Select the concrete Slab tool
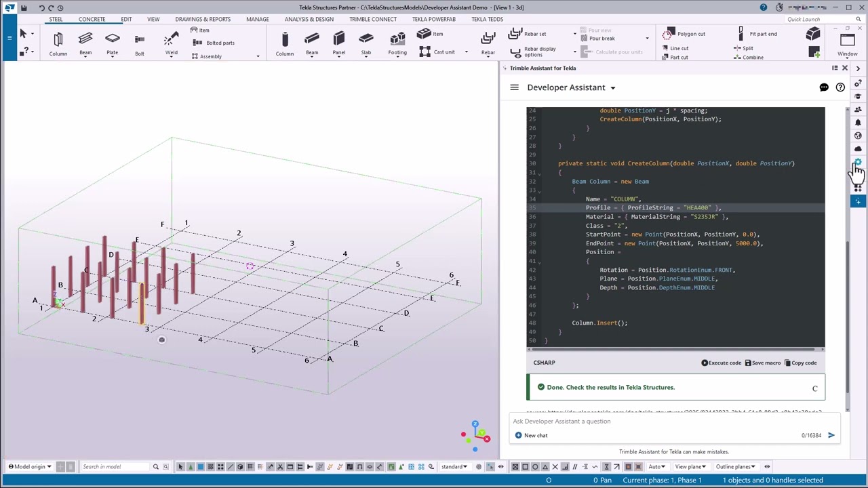 coord(366,43)
